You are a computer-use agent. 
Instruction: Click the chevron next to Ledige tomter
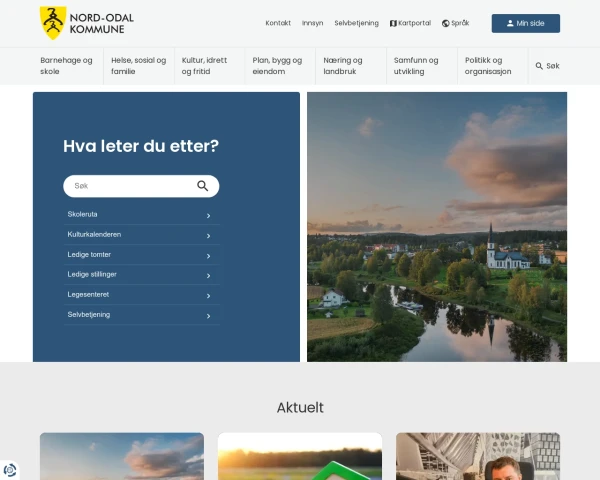(x=209, y=256)
